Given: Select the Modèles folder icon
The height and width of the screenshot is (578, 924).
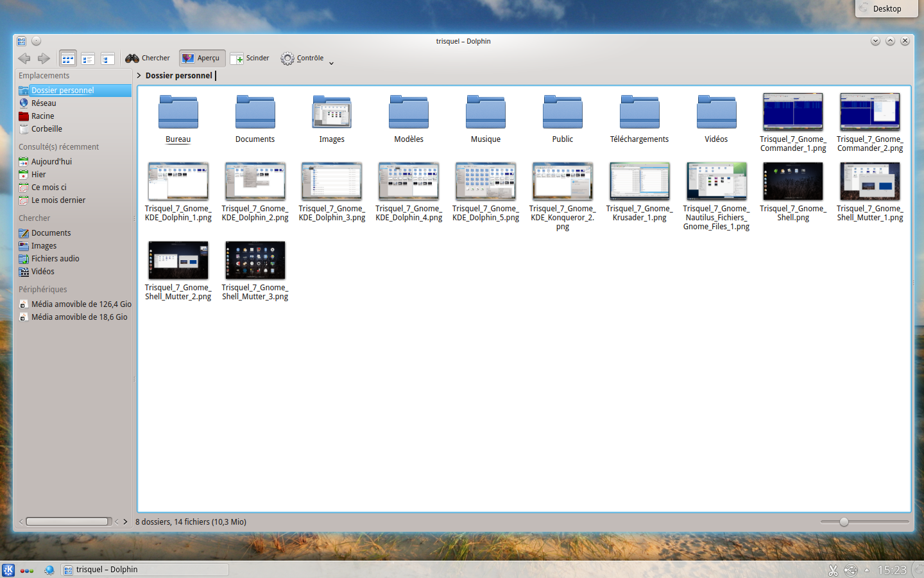Looking at the screenshot, I should [x=409, y=112].
